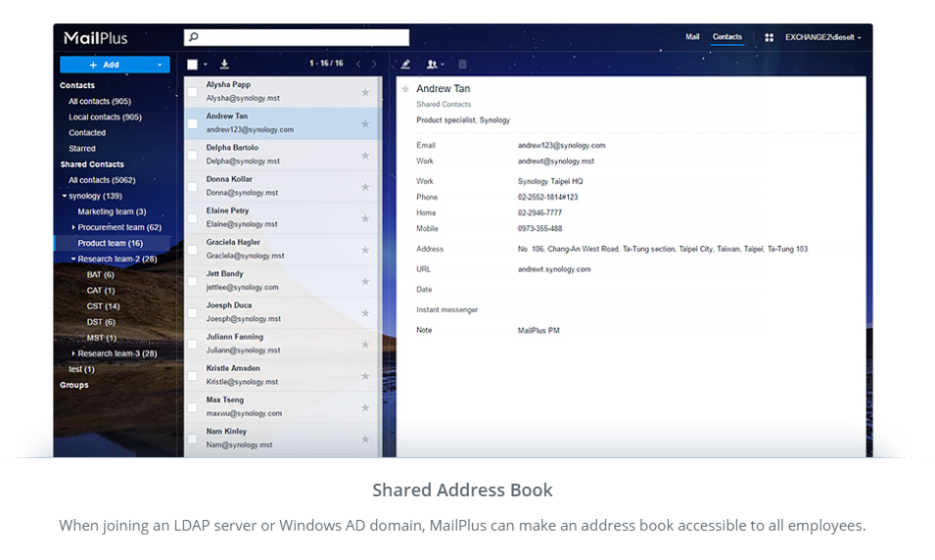The image size is (935, 560).
Task: Star the Nam Kinley contact
Action: [365, 440]
